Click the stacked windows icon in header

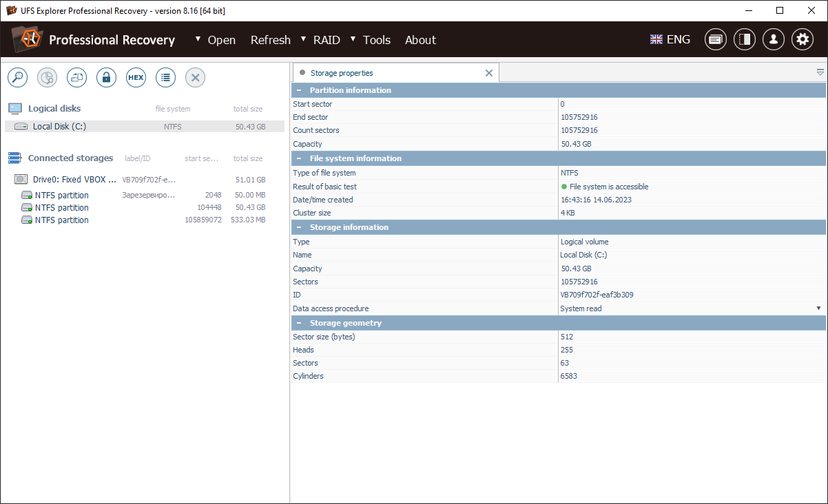(x=716, y=40)
